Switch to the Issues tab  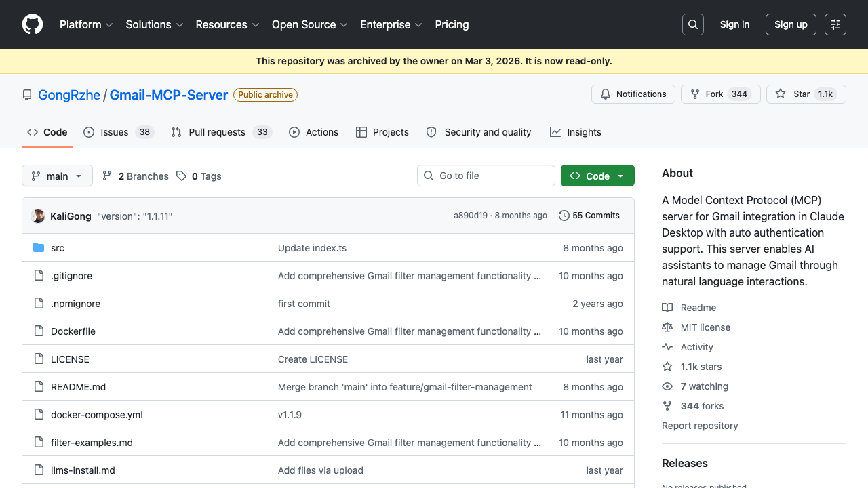click(x=113, y=132)
